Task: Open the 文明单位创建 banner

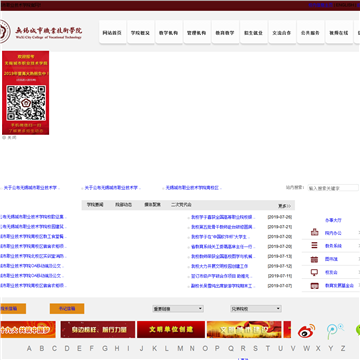Action: 171,329
